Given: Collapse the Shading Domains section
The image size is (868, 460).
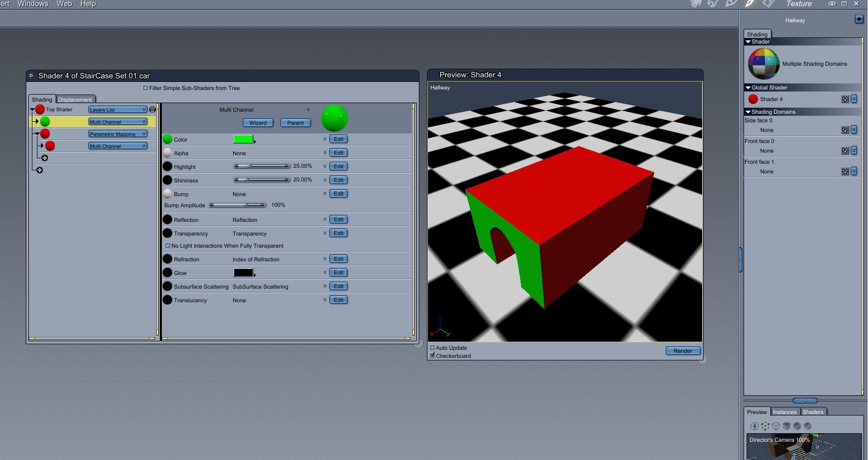Looking at the screenshot, I should coord(748,112).
